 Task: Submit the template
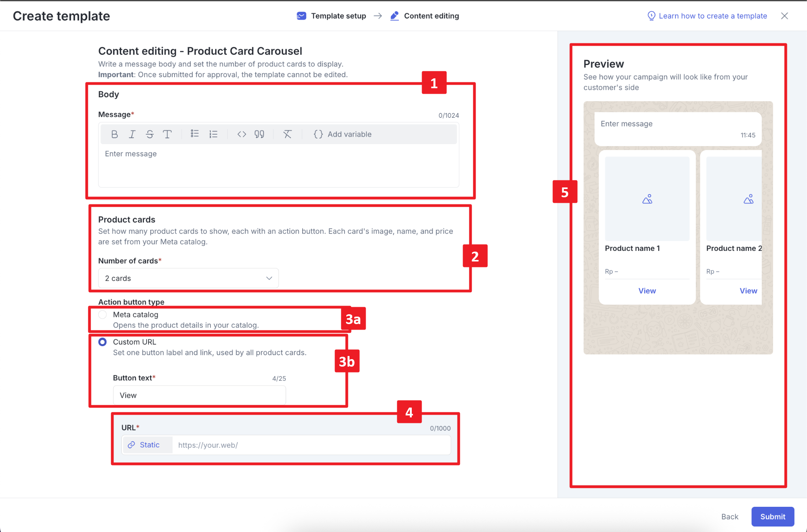tap(773, 517)
